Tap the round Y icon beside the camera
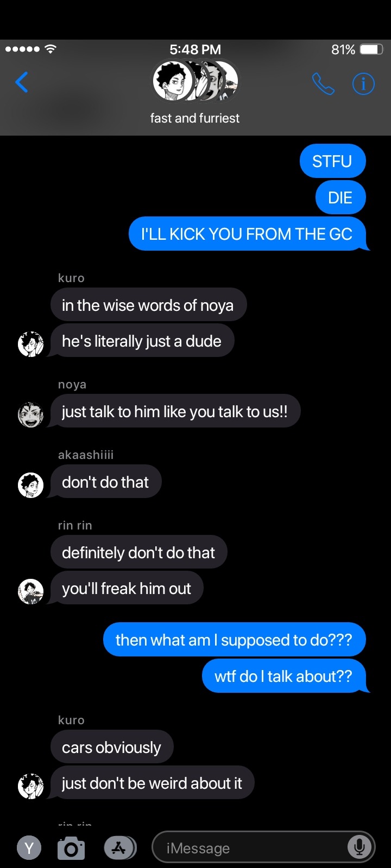This screenshot has width=391, height=868. coord(29,848)
